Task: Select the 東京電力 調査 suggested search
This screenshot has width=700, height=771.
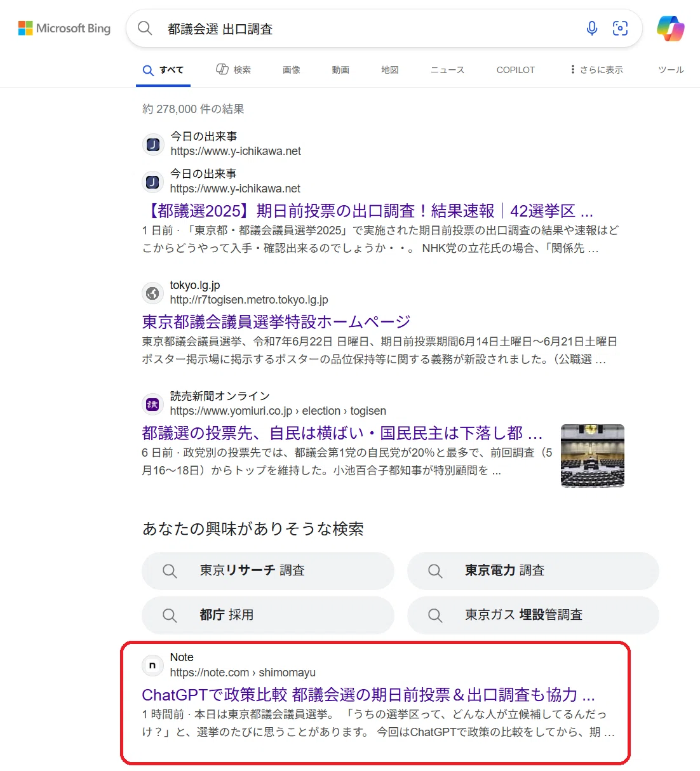Action: coord(533,570)
